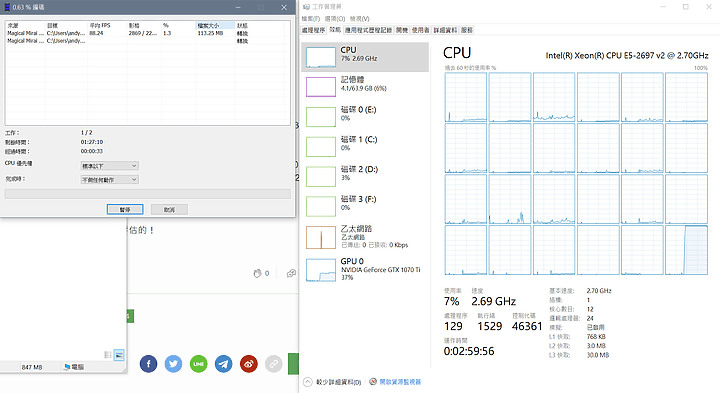Viewport: 720px width, 393px height.
Task: Sort the queue by the average FPS column header
Action: pos(107,26)
